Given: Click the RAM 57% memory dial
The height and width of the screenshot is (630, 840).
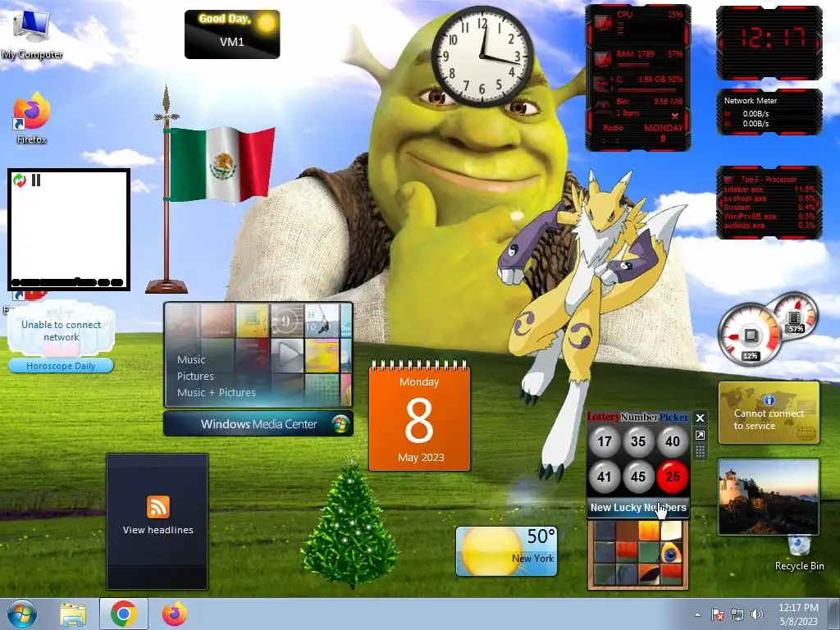Looking at the screenshot, I should pyautogui.click(x=796, y=317).
